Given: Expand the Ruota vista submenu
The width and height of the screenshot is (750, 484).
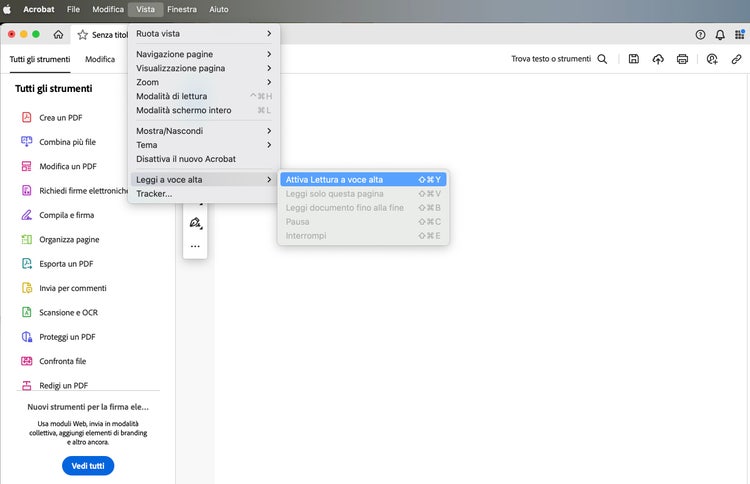Looking at the screenshot, I should (x=204, y=33).
